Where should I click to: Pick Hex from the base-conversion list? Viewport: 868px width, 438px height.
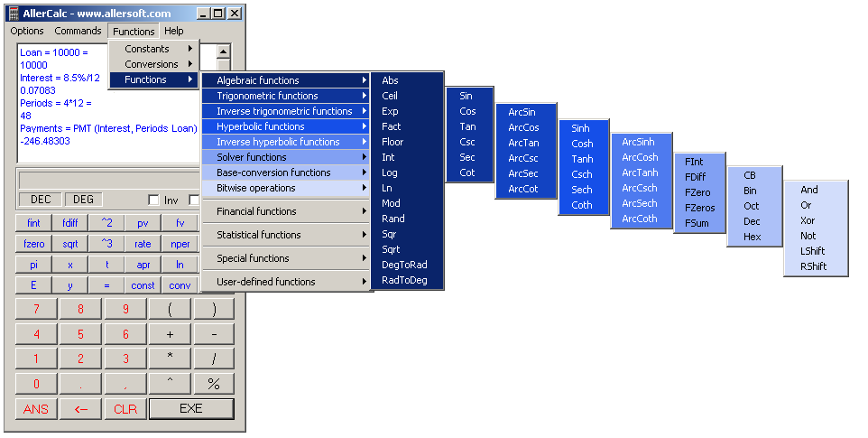tap(752, 237)
